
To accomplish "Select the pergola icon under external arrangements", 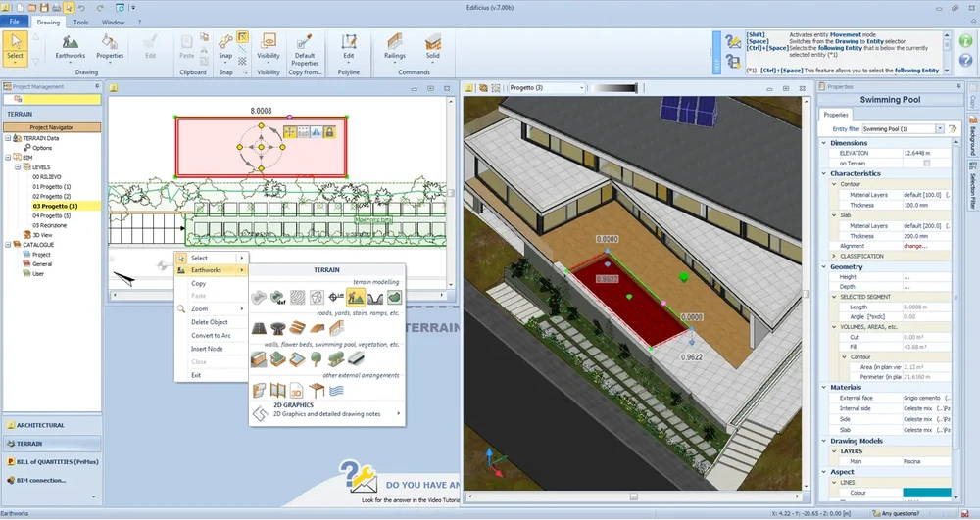I will [318, 391].
